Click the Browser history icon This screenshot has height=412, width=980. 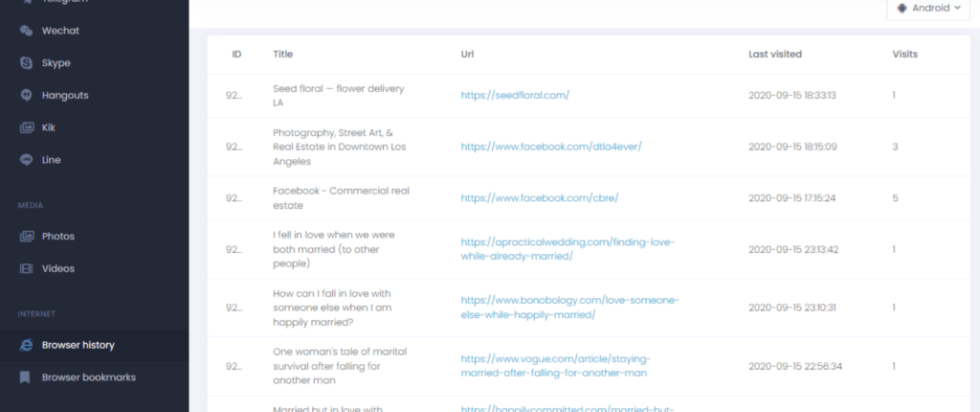point(26,345)
